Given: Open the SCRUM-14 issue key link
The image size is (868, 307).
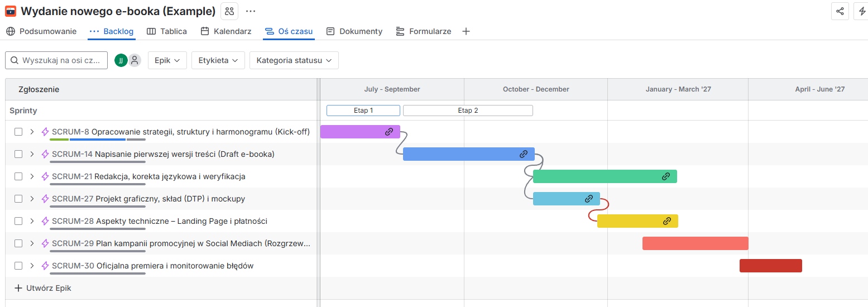Looking at the screenshot, I should (x=72, y=154).
